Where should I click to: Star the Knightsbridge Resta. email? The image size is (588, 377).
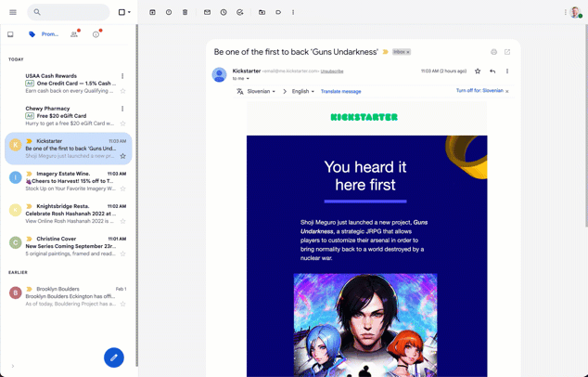pos(122,222)
